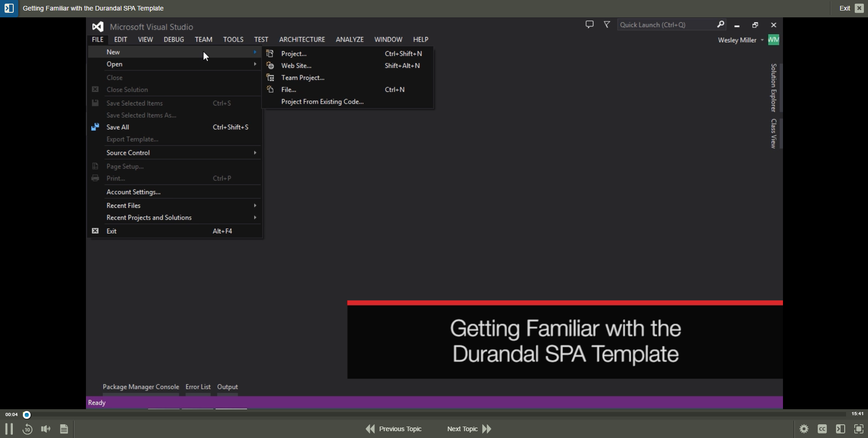Rewind video 10 seconds
The image size is (868, 438).
[27, 429]
